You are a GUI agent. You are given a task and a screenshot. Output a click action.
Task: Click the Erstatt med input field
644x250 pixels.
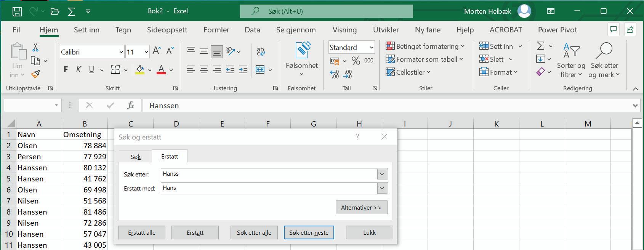(x=269, y=188)
